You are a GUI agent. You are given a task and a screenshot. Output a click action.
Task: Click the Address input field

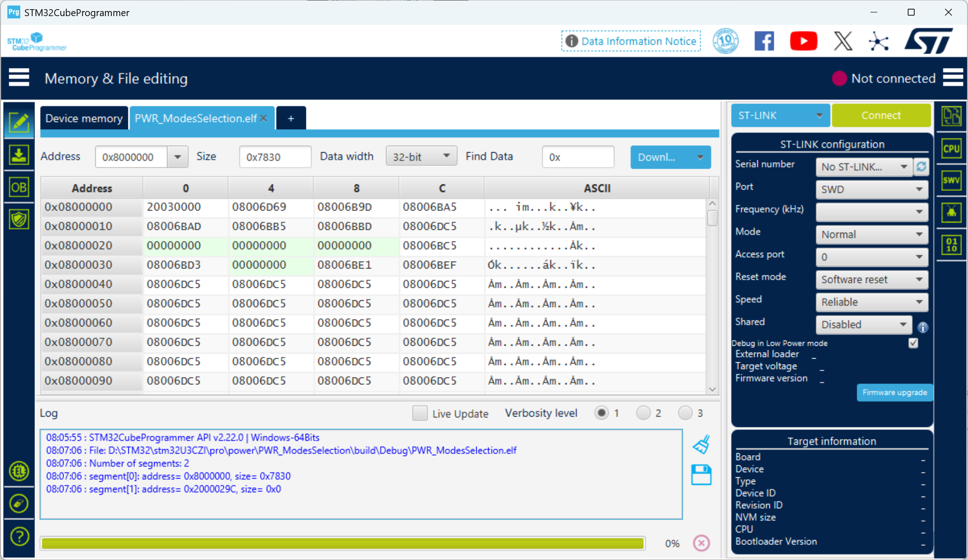click(x=132, y=157)
